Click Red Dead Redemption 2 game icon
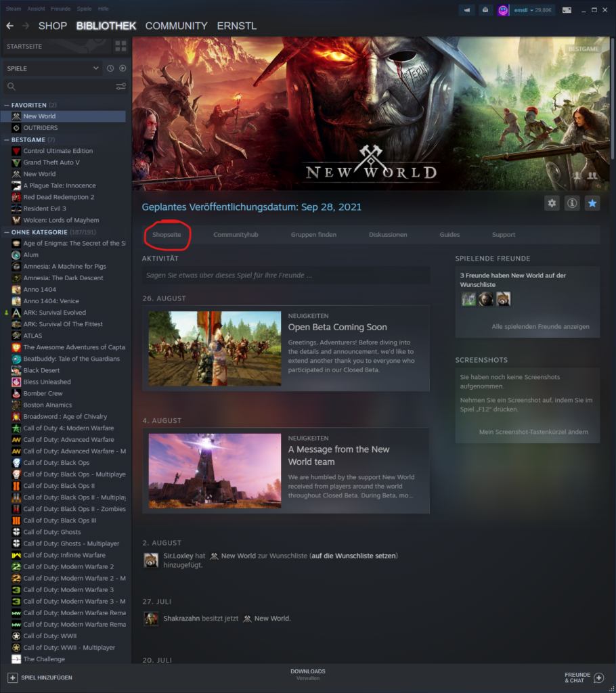Viewport: 616px width, 693px height. pos(16,197)
